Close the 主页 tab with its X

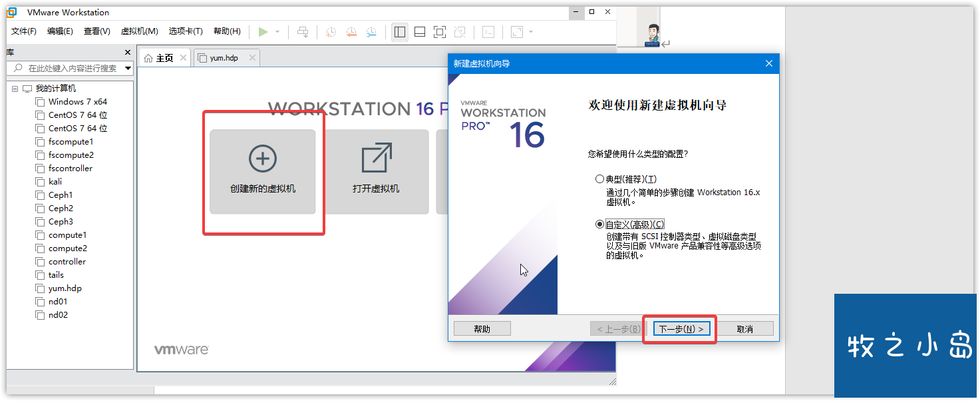coord(183,58)
